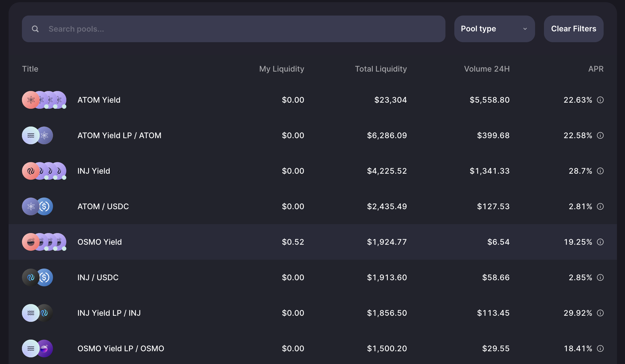Focus the Search pools input field
This screenshot has height=364, width=625.
[x=234, y=29]
